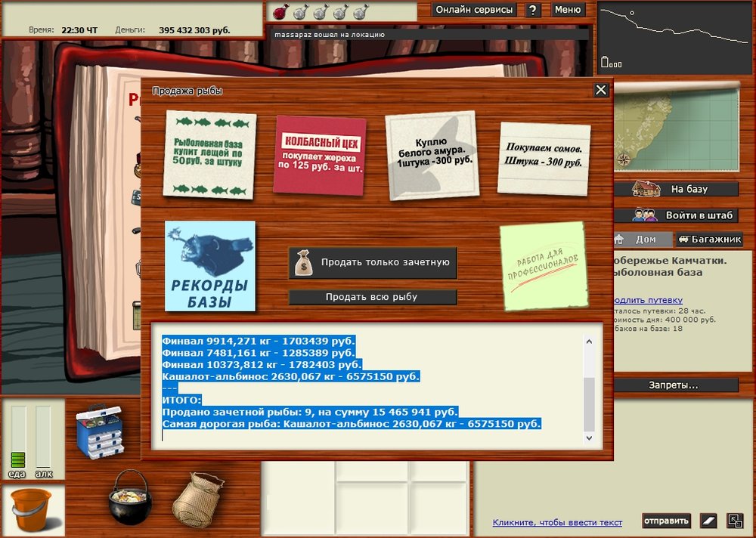Screen dimensions: 756x538
Task: Switch to the Багажник tab
Action: pyautogui.click(x=708, y=240)
